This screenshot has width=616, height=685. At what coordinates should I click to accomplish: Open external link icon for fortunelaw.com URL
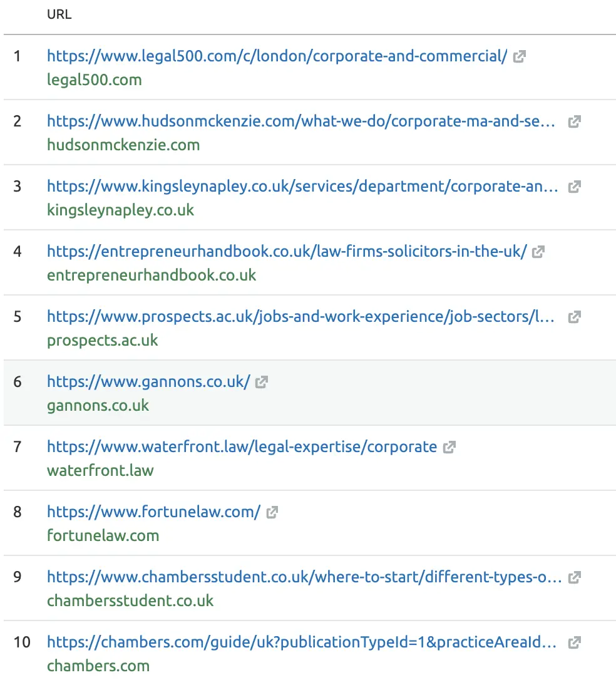[x=272, y=512]
